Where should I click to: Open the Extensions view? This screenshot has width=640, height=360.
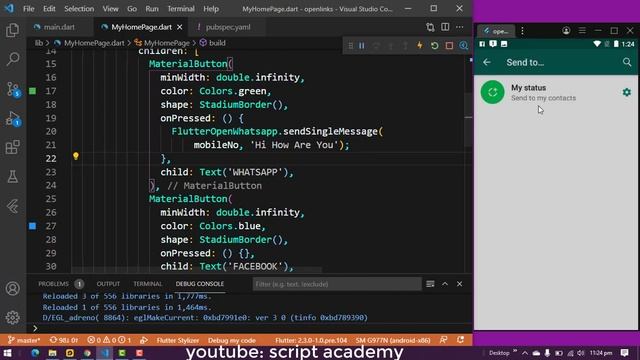tap(13, 147)
